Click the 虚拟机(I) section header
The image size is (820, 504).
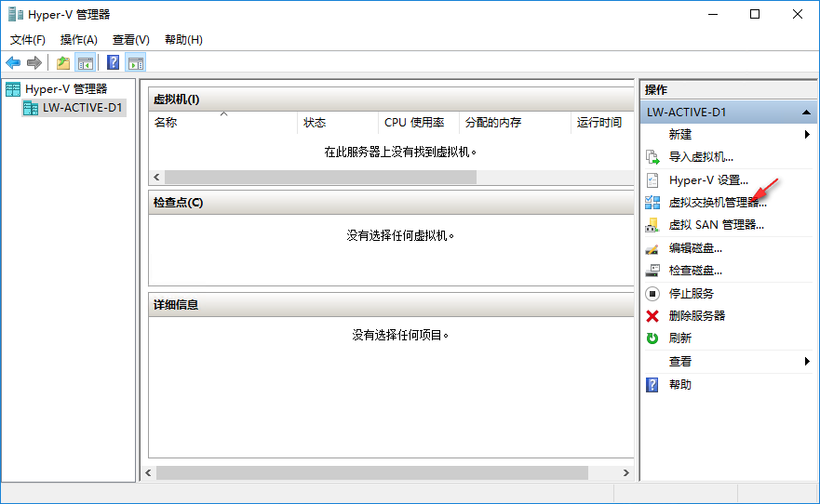click(391, 99)
